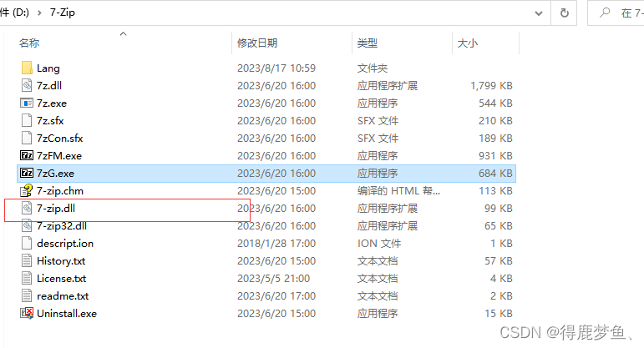Sort by 名称 column header

(x=29, y=43)
